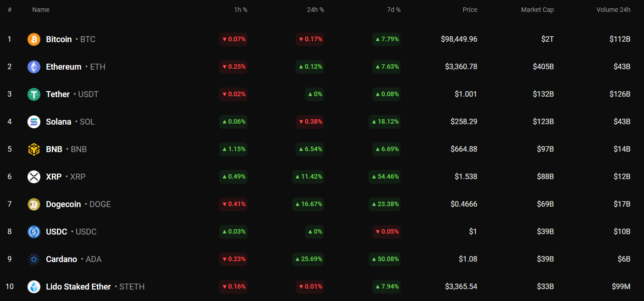Viewport: 644px width, 301px height.
Task: Click the STETH ticker symbol
Action: click(132, 287)
